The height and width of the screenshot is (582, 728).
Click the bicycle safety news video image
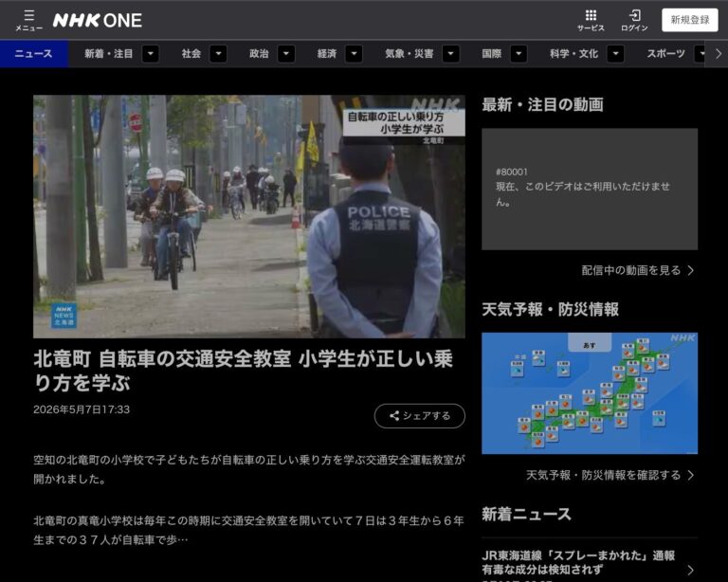(249, 216)
